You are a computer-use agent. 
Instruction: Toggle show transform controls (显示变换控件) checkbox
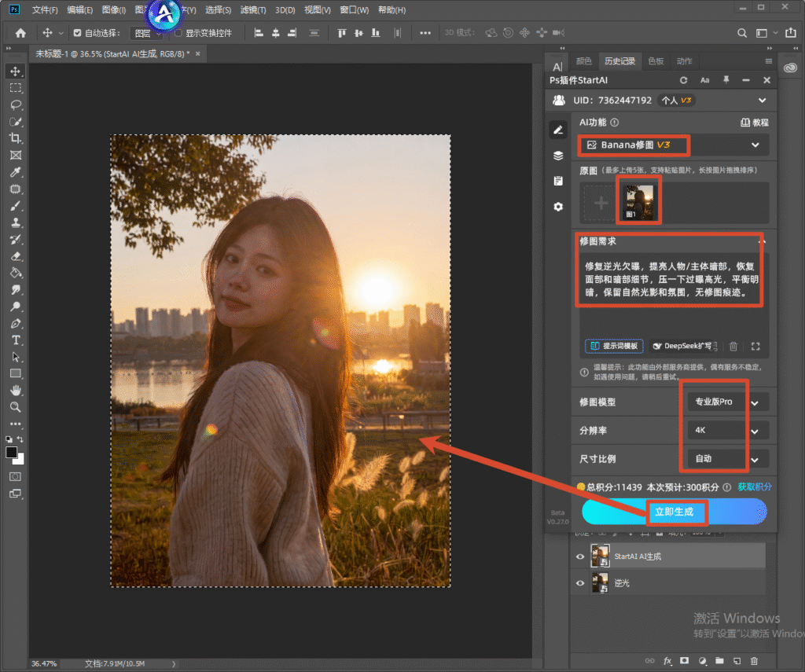tap(178, 33)
